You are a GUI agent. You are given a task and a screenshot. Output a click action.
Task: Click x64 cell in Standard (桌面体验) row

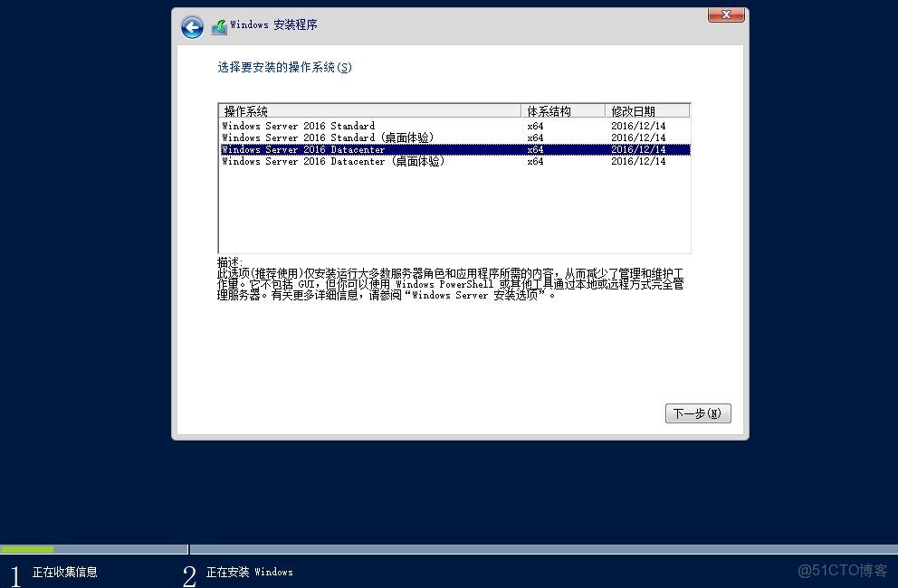pyautogui.click(x=536, y=138)
